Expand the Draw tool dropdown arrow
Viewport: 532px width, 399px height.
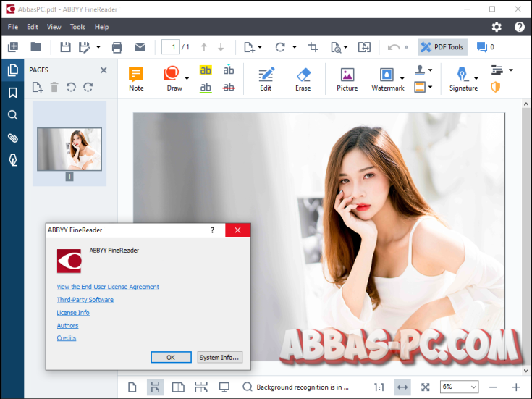click(187, 78)
